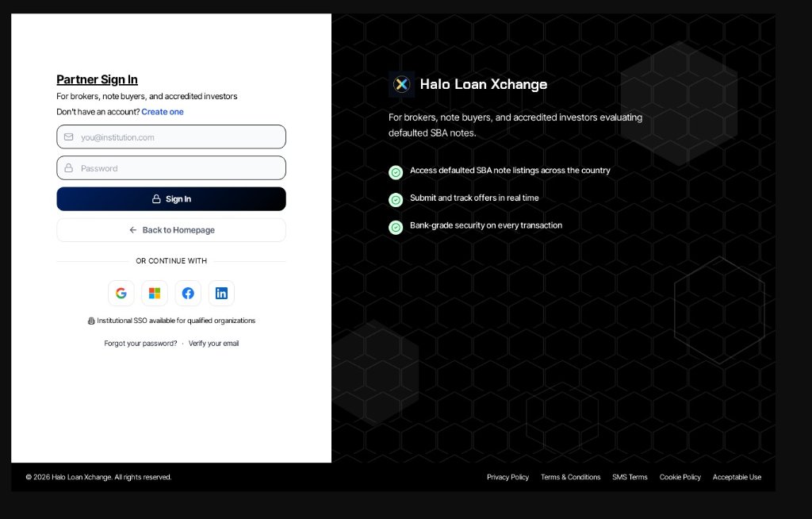Open SMS Terms footer link

(630, 477)
